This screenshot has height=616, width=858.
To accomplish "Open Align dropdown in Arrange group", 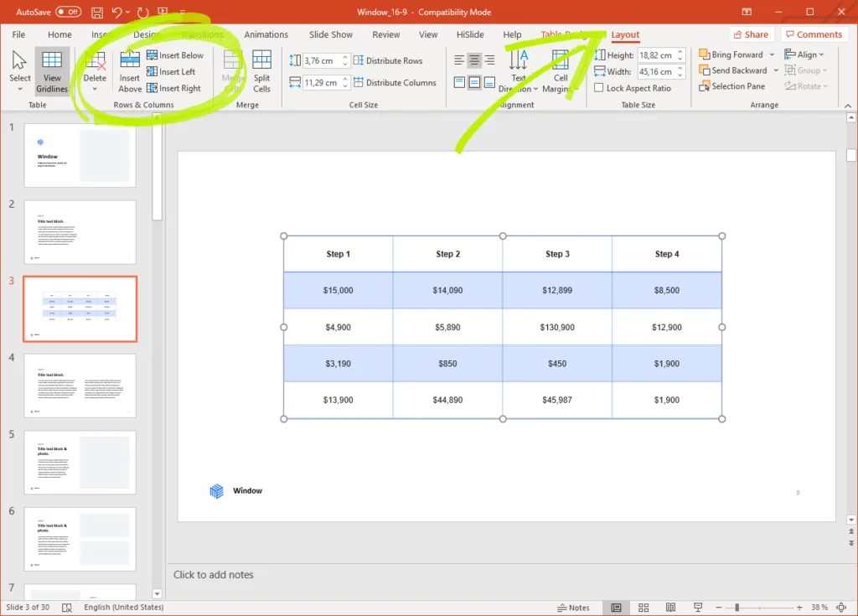I will click(804, 54).
